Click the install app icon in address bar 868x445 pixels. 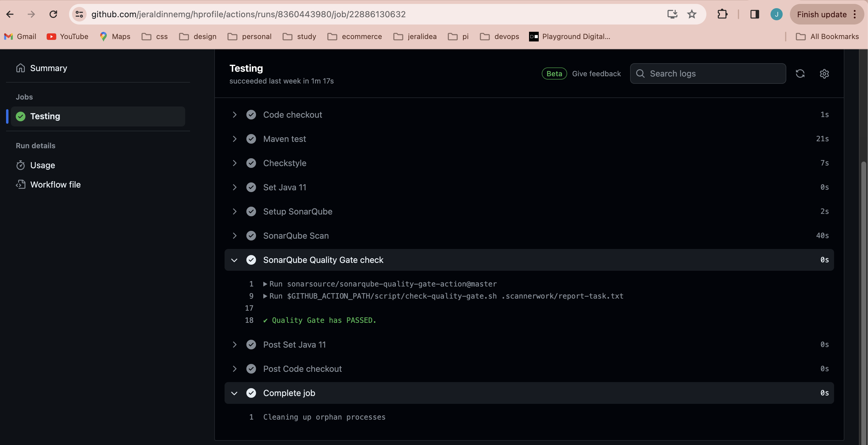coord(672,14)
